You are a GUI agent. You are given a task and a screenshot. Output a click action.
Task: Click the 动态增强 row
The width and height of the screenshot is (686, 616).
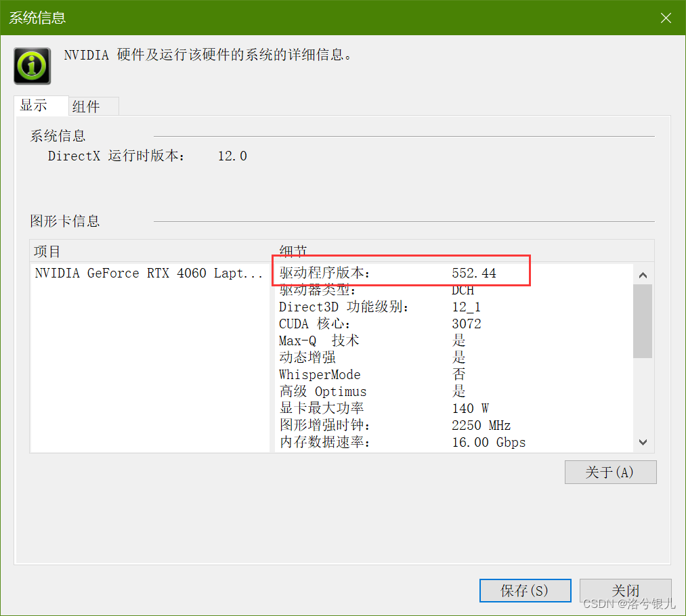455,357
